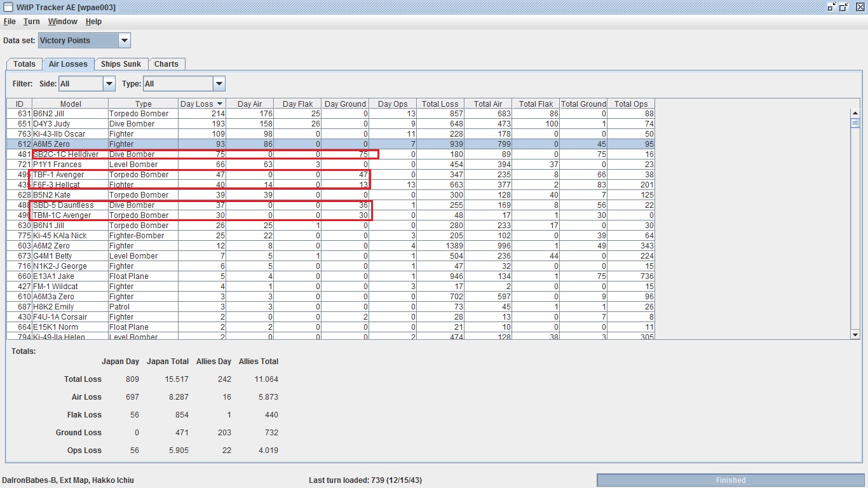Click the scrollbar up arrow
868x488 pixels.
coord(855,113)
